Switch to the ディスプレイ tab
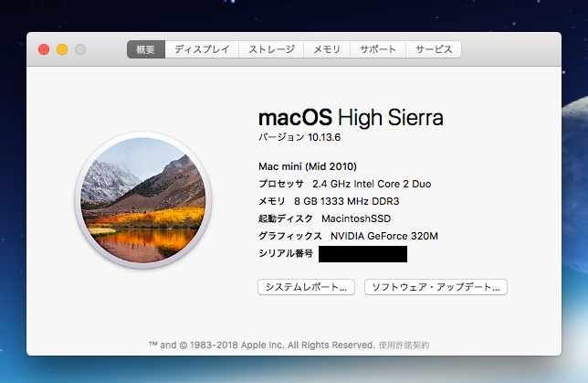Screen dimensions: 588x383 tap(202, 49)
